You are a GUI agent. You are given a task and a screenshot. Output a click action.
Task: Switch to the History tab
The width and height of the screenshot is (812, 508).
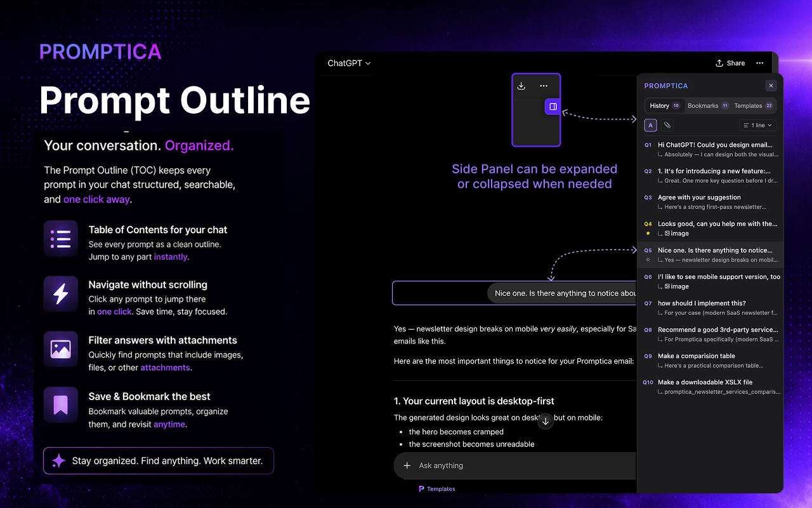point(665,106)
